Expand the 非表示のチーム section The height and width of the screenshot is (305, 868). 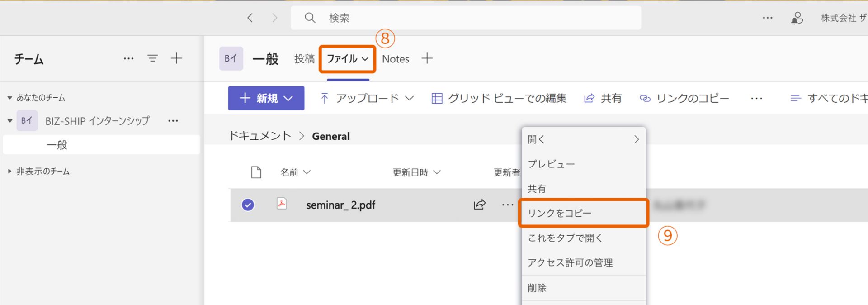click(10, 171)
